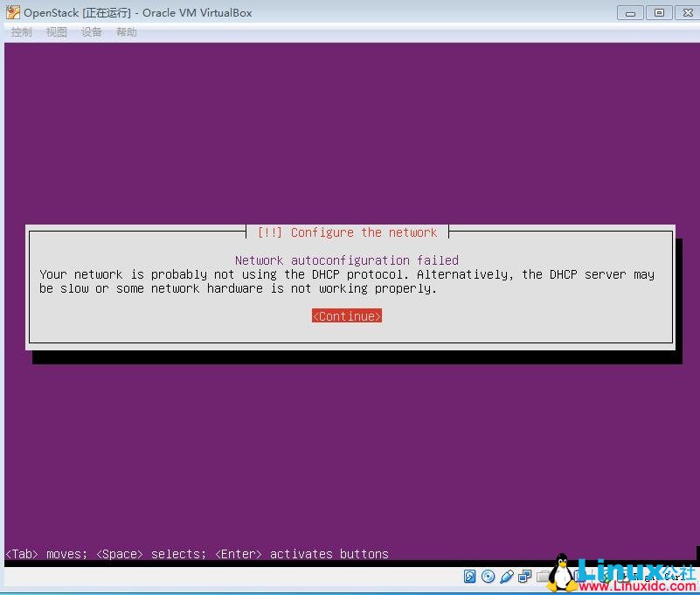Click the Configure the network dialog title
700x595 pixels.
(349, 232)
